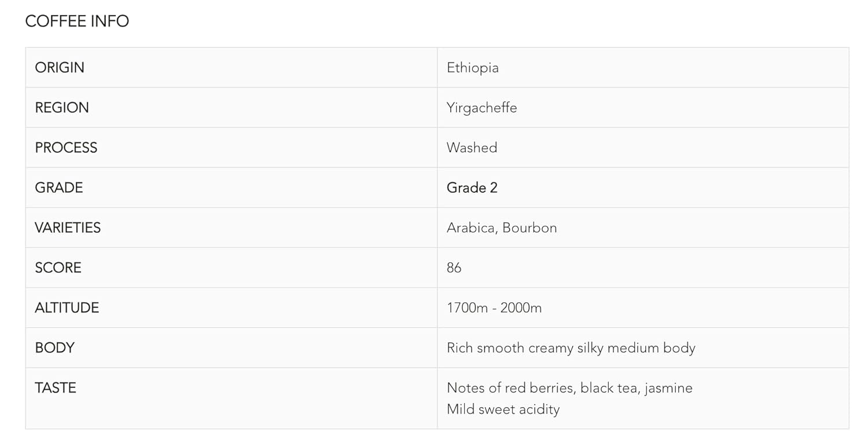Click the Yirgacheffe region value
Image resolution: width=868 pixels, height=443 pixels.
click(481, 108)
